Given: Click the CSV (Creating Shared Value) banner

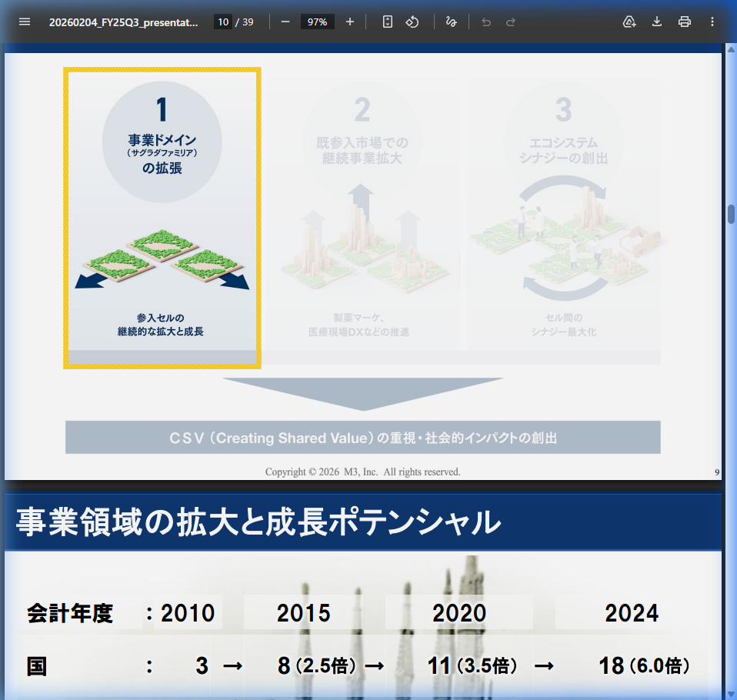Looking at the screenshot, I should (x=363, y=436).
